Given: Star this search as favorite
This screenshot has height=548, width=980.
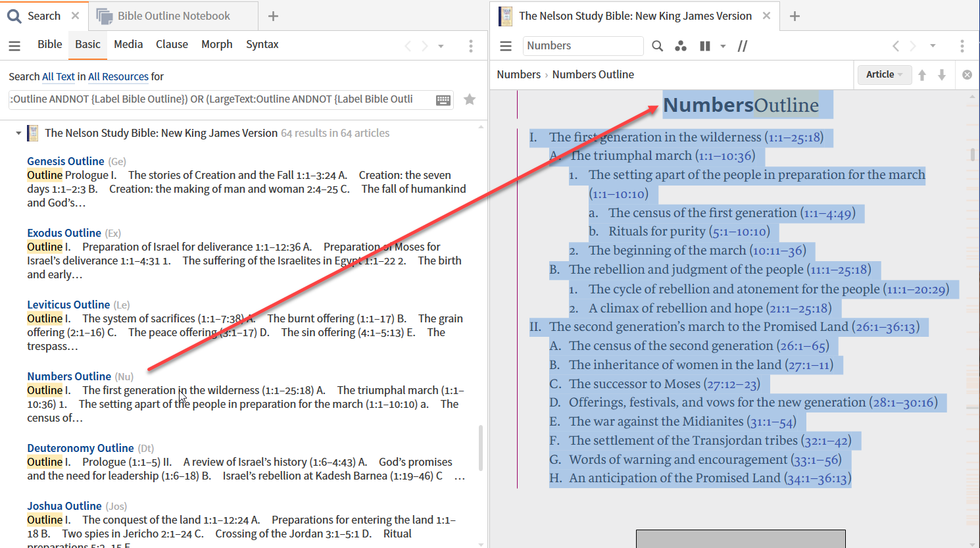Looking at the screenshot, I should click(x=470, y=99).
